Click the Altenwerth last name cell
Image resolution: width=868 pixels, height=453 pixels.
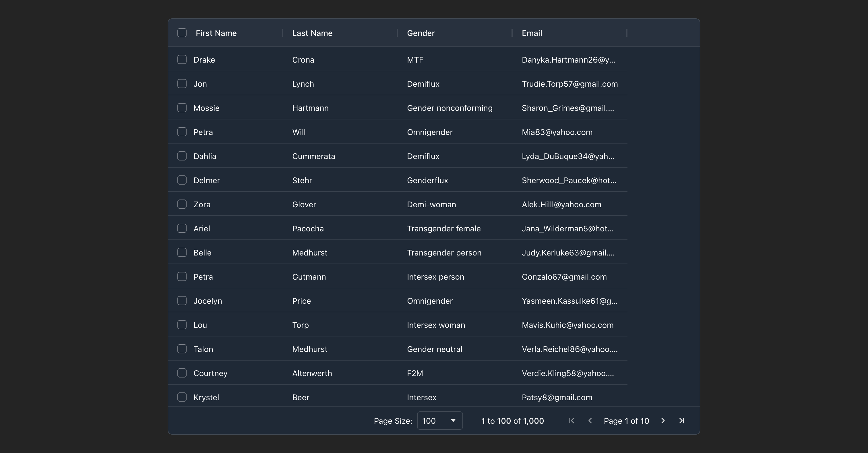(312, 373)
